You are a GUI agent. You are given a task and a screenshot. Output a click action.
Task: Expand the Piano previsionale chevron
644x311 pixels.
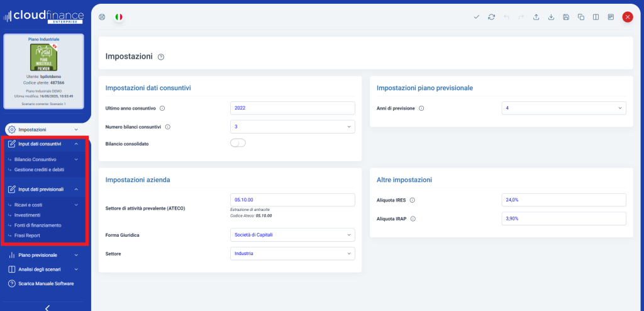(x=76, y=255)
